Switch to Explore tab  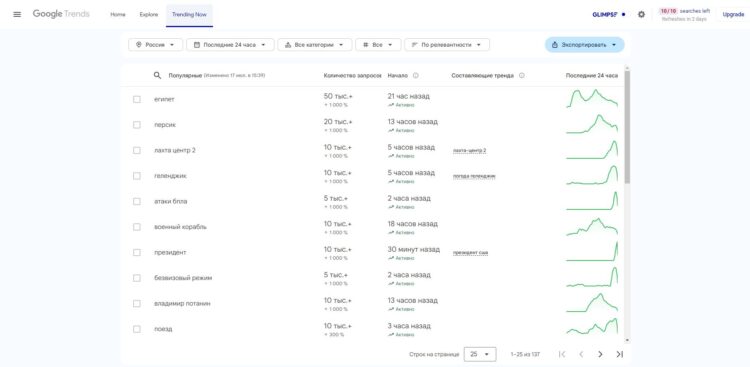[x=149, y=14]
